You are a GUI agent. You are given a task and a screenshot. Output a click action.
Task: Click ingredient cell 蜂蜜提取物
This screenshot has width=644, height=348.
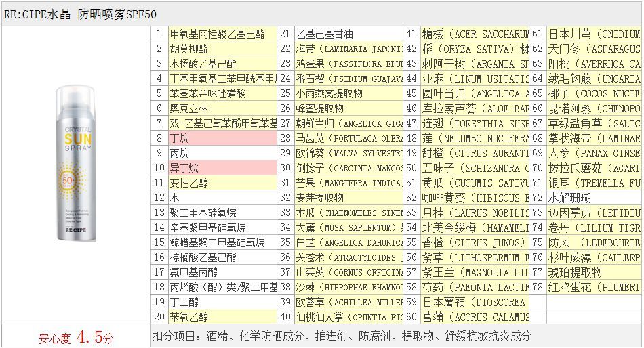(348, 108)
